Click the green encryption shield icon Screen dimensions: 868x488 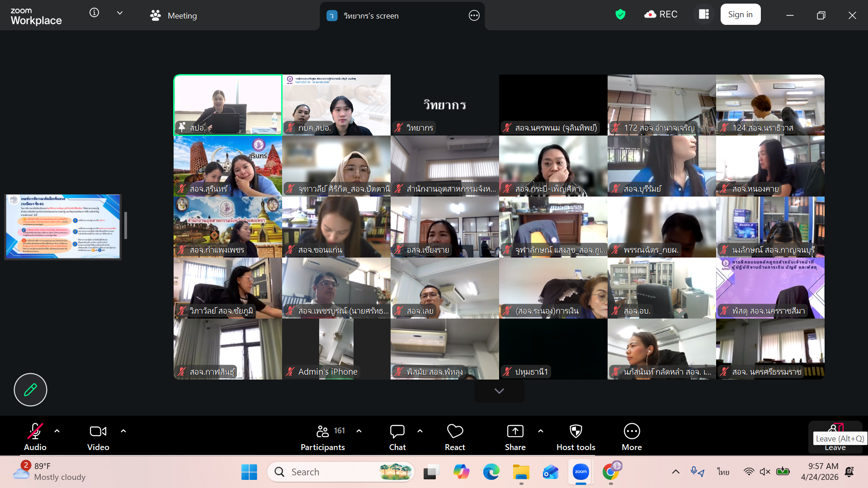pyautogui.click(x=620, y=15)
